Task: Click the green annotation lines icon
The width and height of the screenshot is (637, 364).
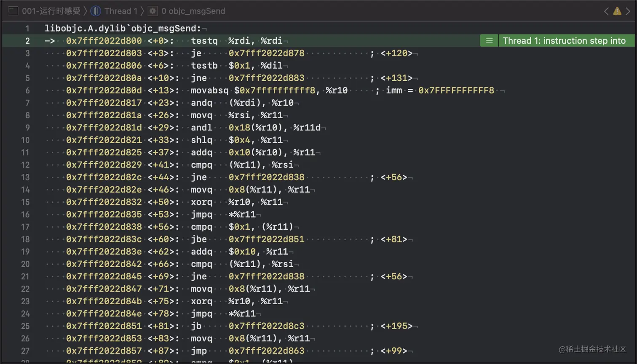Action: [x=489, y=41]
